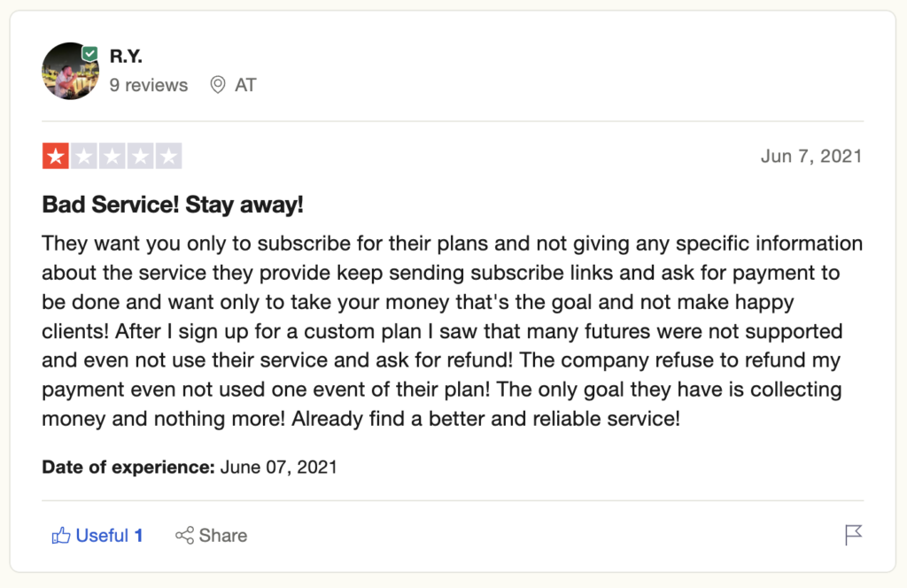Screen dimensions: 907x588
Task: Click the green verified badge on avatar
Action: point(89,55)
